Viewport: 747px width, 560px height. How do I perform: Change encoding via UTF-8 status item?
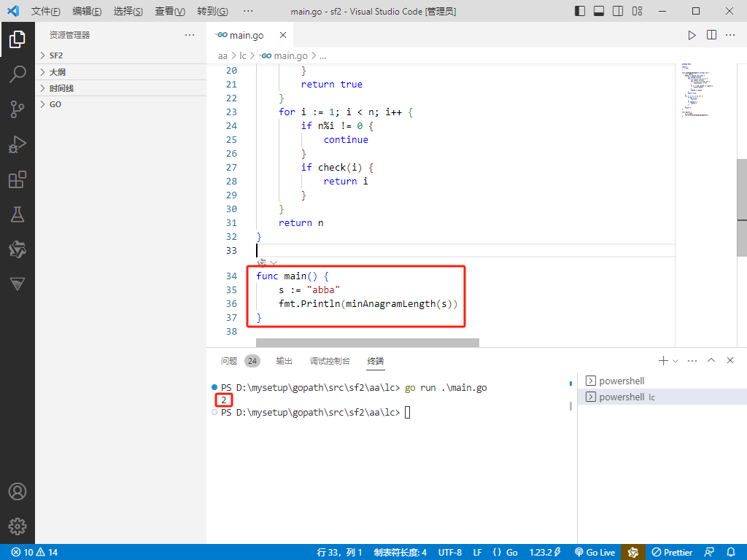coord(449,553)
